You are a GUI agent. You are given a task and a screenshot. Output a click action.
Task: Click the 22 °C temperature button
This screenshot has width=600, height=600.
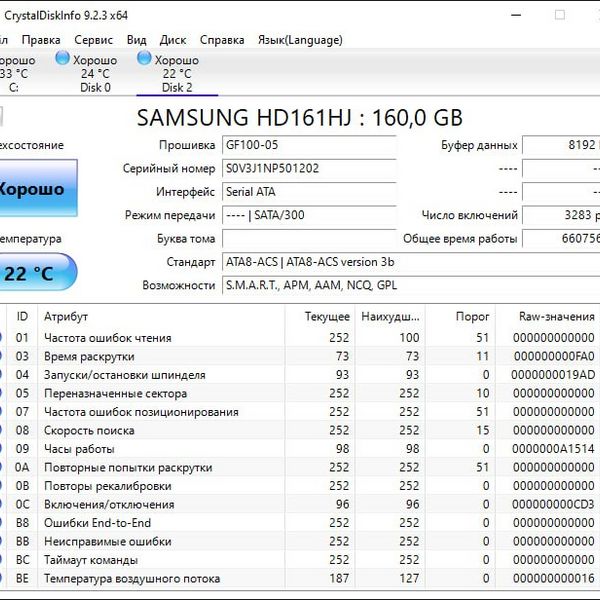point(38,272)
